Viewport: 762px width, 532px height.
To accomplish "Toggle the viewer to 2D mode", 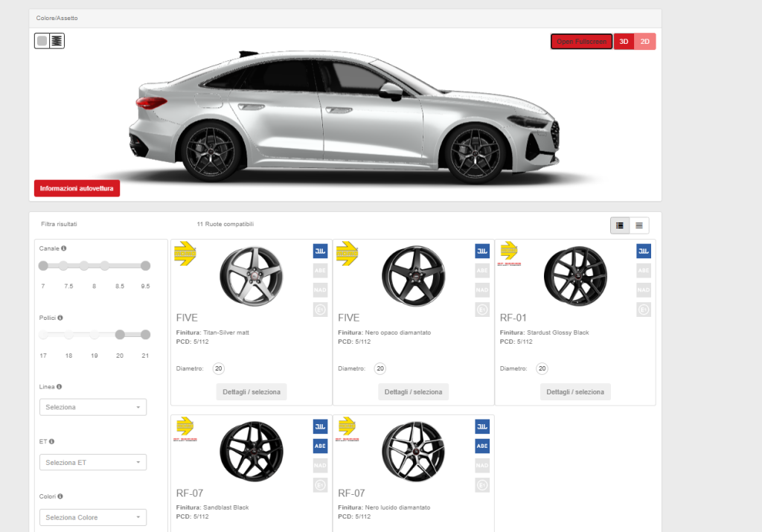I will click(645, 42).
